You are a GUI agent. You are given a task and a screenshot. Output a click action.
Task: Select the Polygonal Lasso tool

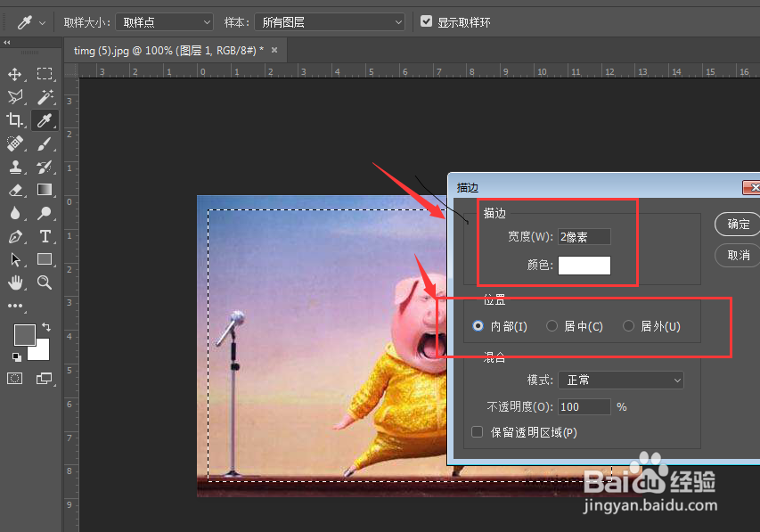tap(14, 97)
